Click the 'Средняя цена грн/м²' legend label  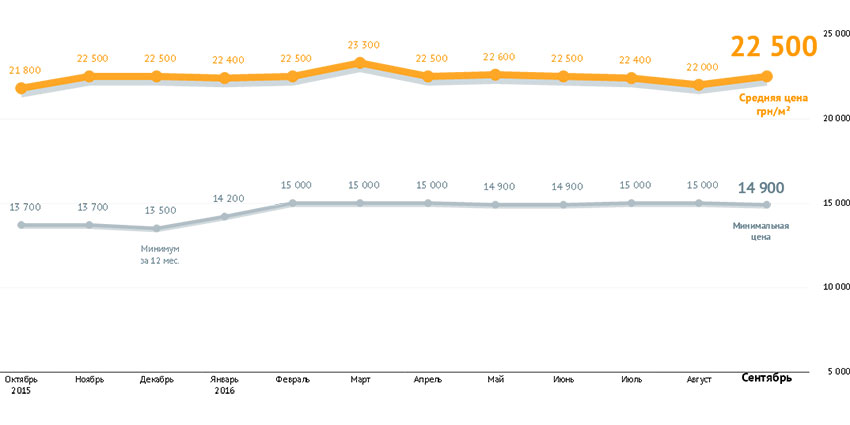(x=765, y=104)
